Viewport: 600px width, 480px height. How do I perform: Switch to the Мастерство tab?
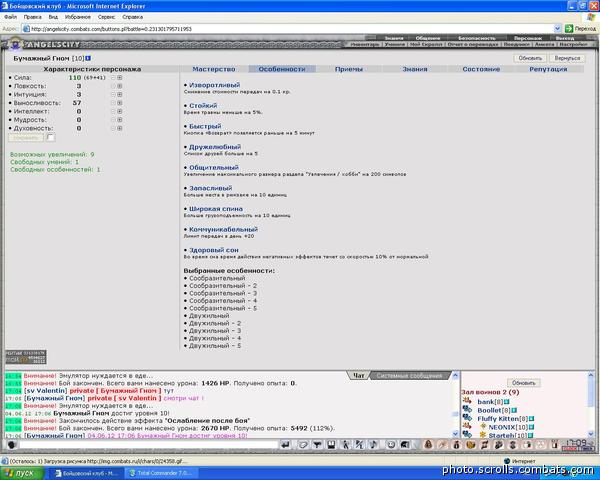(x=214, y=69)
